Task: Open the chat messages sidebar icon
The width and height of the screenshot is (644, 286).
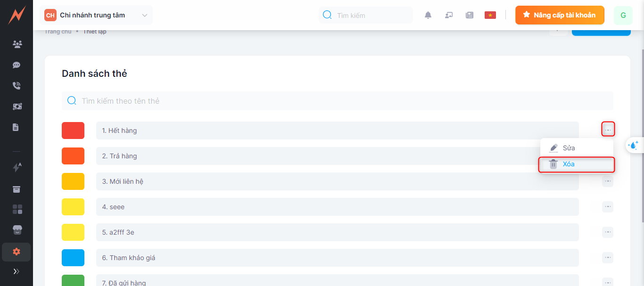Action: [x=17, y=65]
